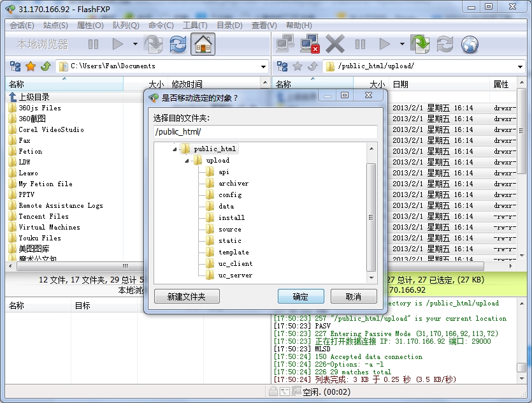Screen dimensions: 532x403
Task: Open the local path C:\Users\Fan\Documents dropdown
Action: point(263,66)
